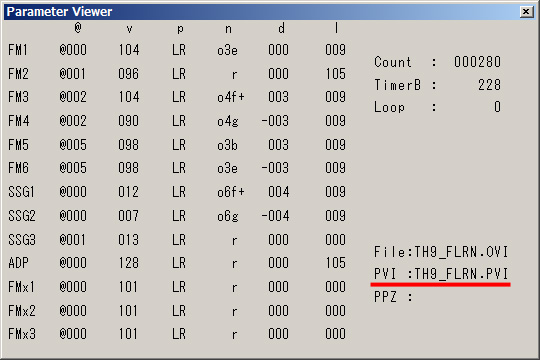540x360 pixels.
Task: Click the 'n' column header
Action: click(228, 29)
